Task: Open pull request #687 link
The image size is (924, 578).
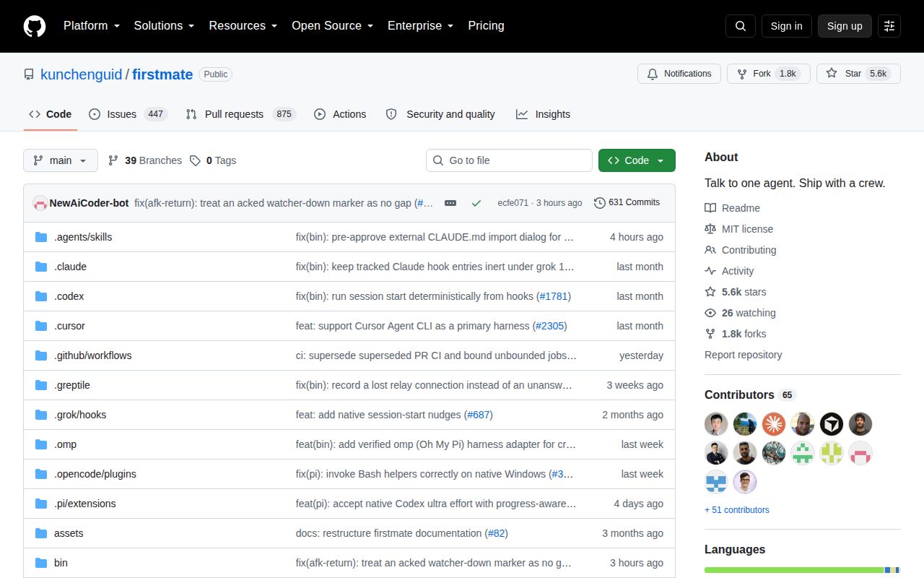Action: 478,415
